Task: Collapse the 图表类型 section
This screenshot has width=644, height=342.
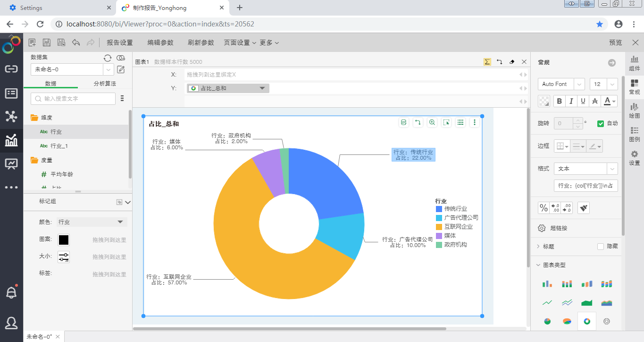Action: coord(539,265)
